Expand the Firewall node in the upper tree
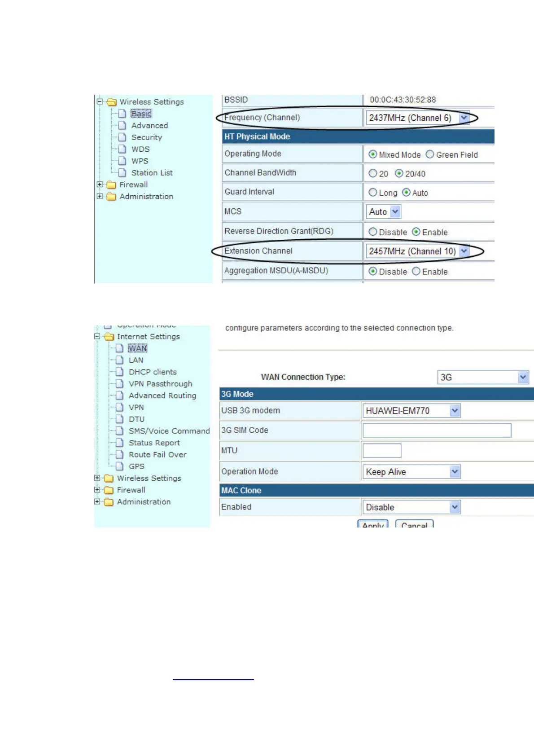Viewport: 534px width, 756px height. (100, 185)
